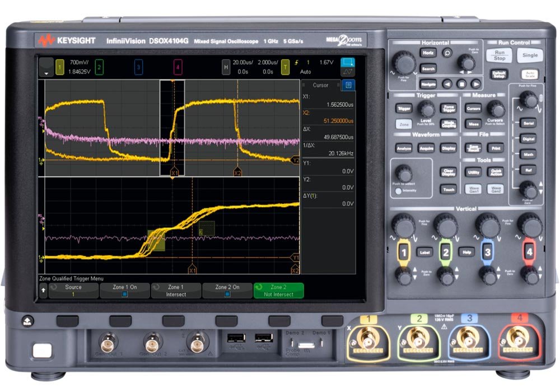Tap the up arrow Back softkey
The image size is (560, 392).
coord(43,291)
